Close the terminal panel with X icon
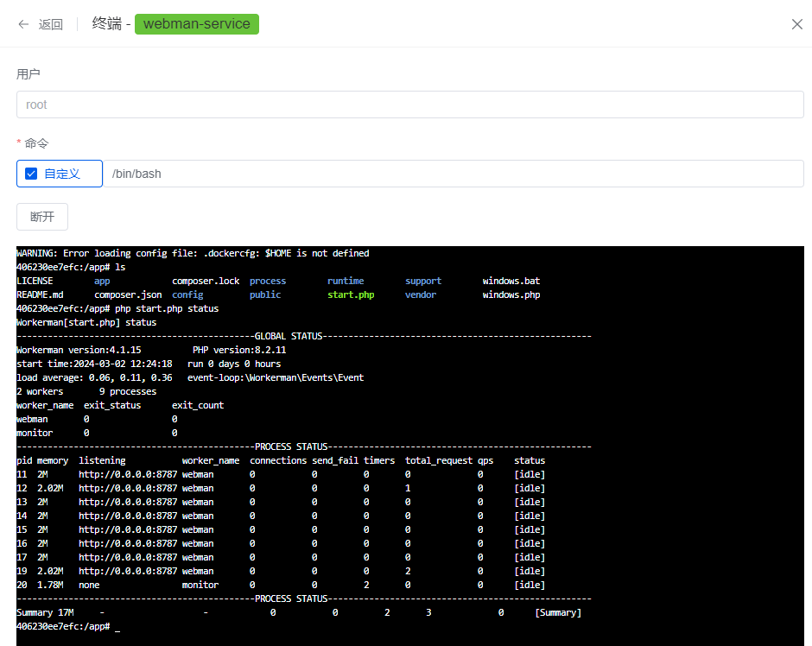Screen dimensions: 812x646 797,24
